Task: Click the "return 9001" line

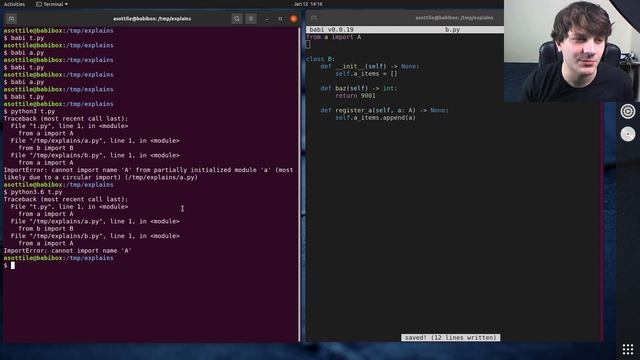Action: [x=355, y=96]
